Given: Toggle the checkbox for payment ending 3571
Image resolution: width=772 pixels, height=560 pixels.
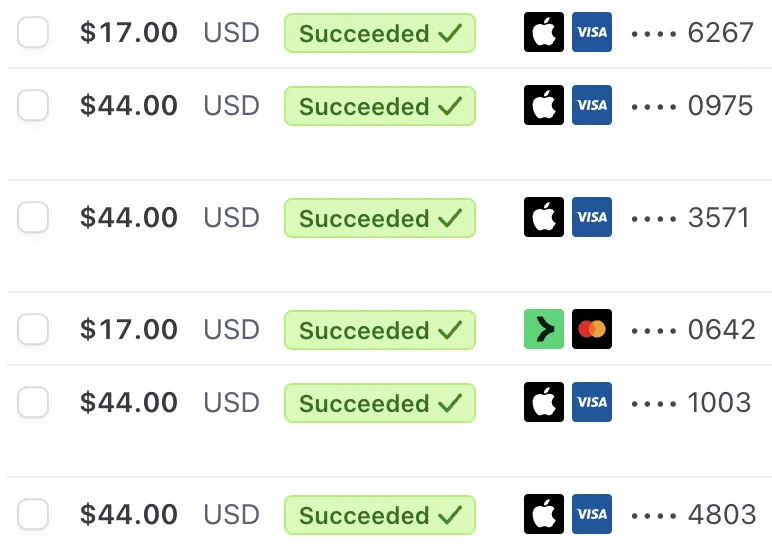Looking at the screenshot, I should (34, 217).
